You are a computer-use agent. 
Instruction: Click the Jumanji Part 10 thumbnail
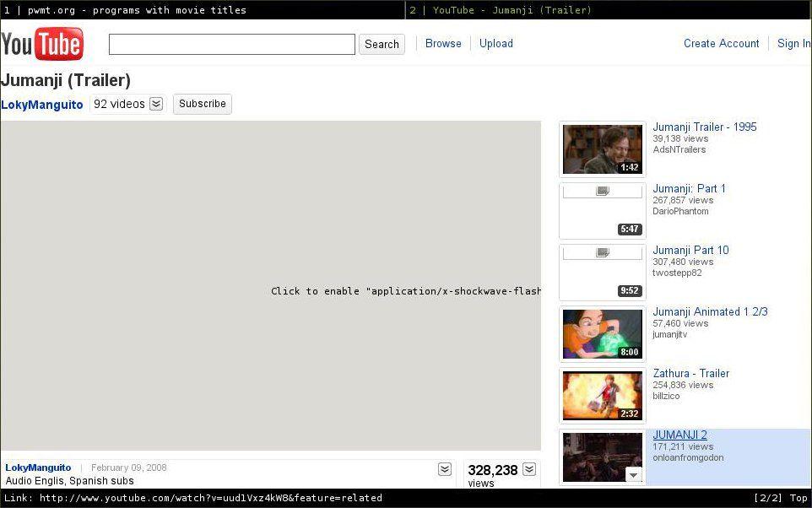point(603,273)
